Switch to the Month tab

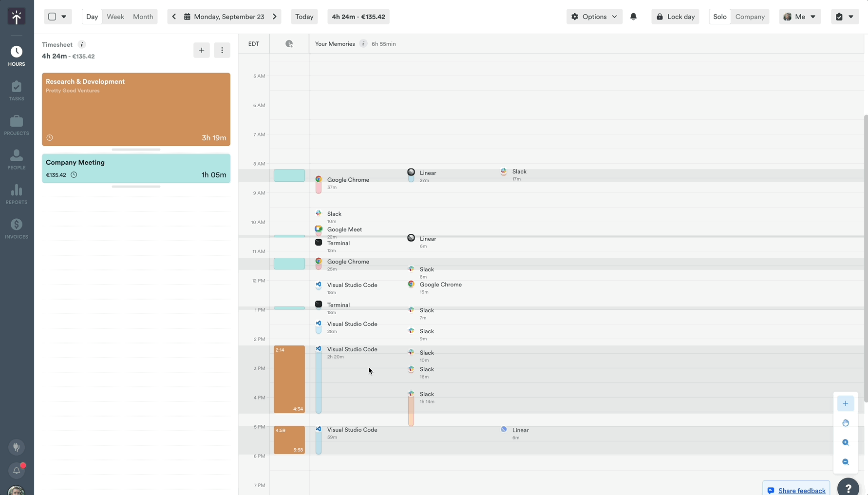pos(143,17)
